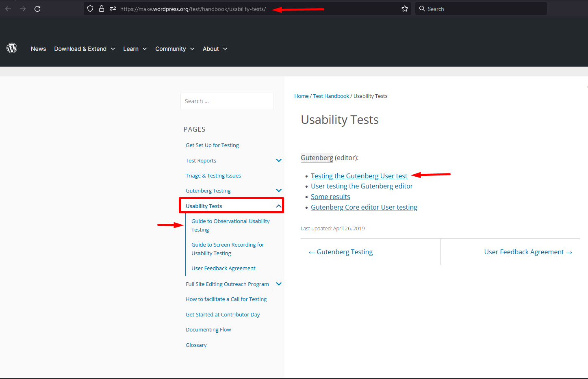588x379 pixels.
Task: Click the handbook Search input
Action: coord(227,101)
